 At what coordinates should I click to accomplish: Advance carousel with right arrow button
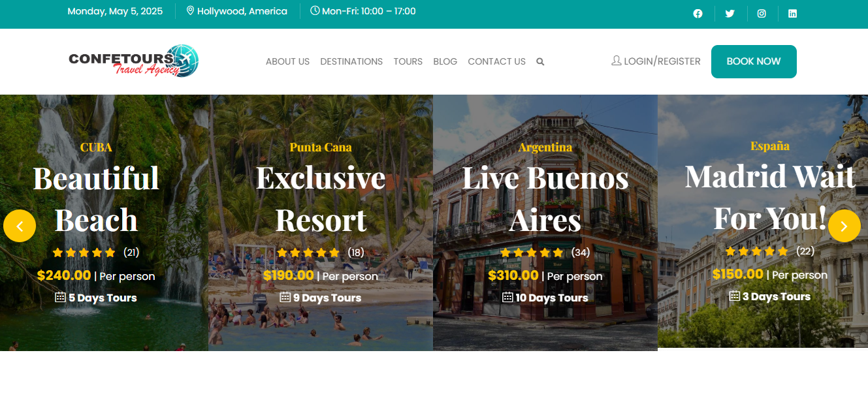point(844,226)
